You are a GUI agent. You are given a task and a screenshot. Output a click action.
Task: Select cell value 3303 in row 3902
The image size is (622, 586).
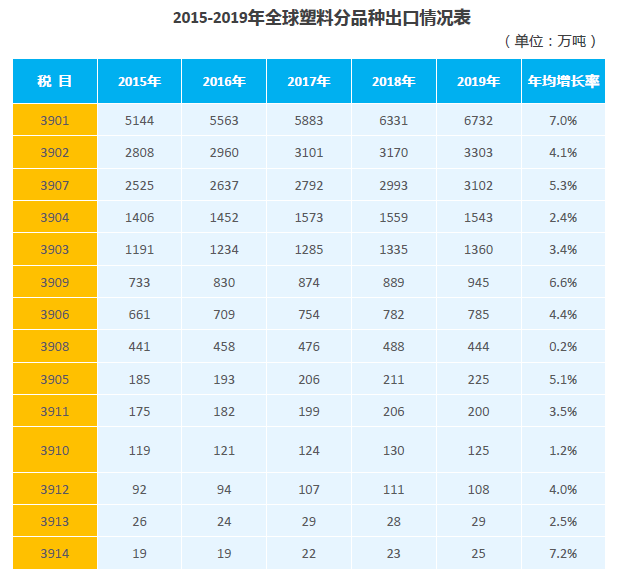click(479, 152)
